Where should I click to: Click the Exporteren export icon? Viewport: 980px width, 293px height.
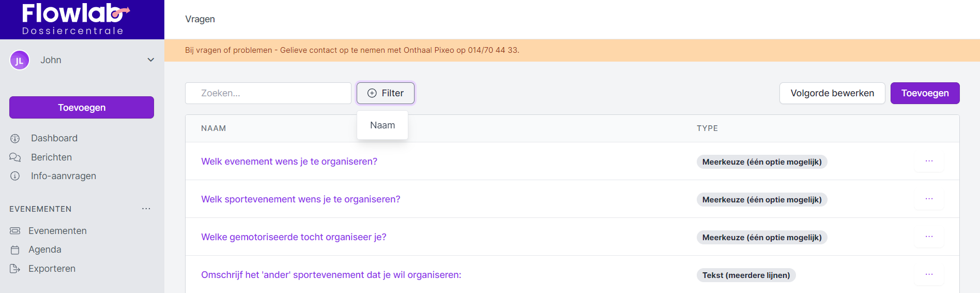(x=15, y=269)
